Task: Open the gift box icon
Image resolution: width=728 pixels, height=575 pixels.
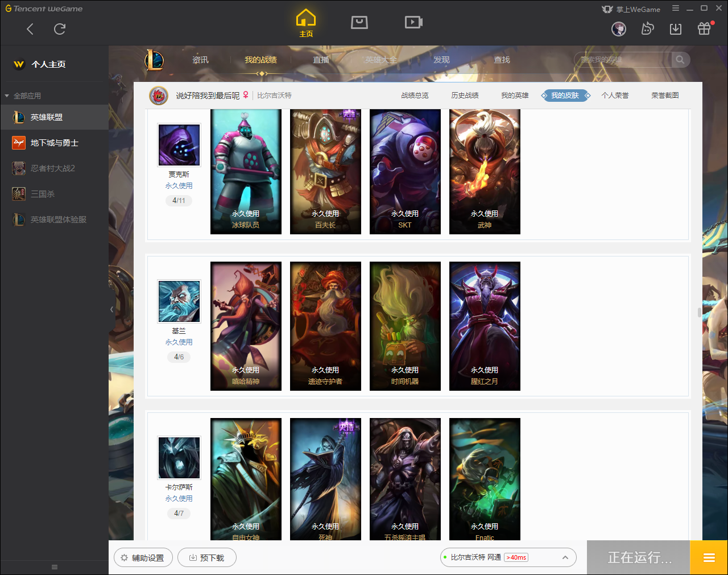Action: pos(704,28)
